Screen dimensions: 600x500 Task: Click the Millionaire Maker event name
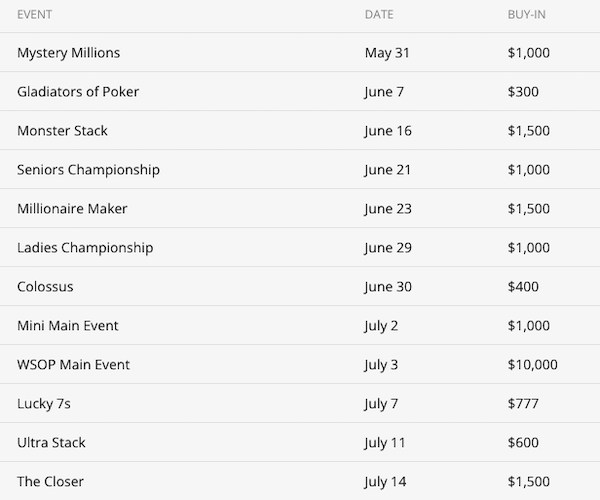pyautogui.click(x=72, y=209)
